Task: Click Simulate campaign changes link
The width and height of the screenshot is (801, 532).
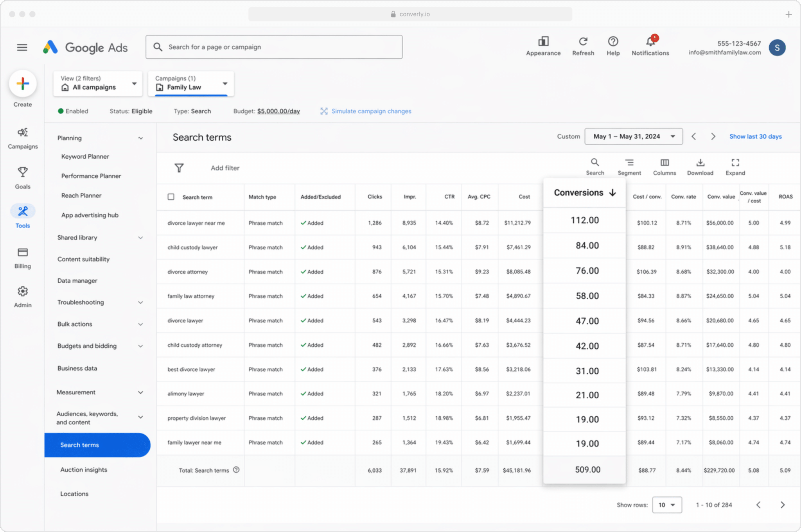Action: pos(366,111)
